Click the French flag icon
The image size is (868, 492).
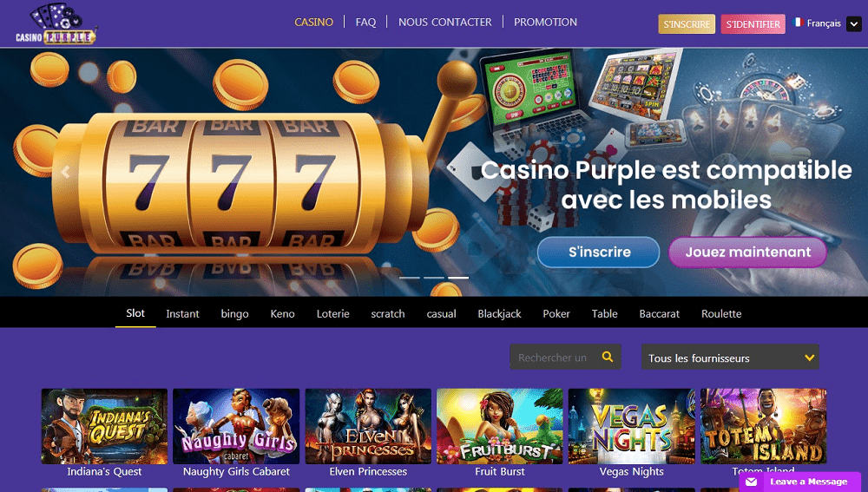click(798, 23)
